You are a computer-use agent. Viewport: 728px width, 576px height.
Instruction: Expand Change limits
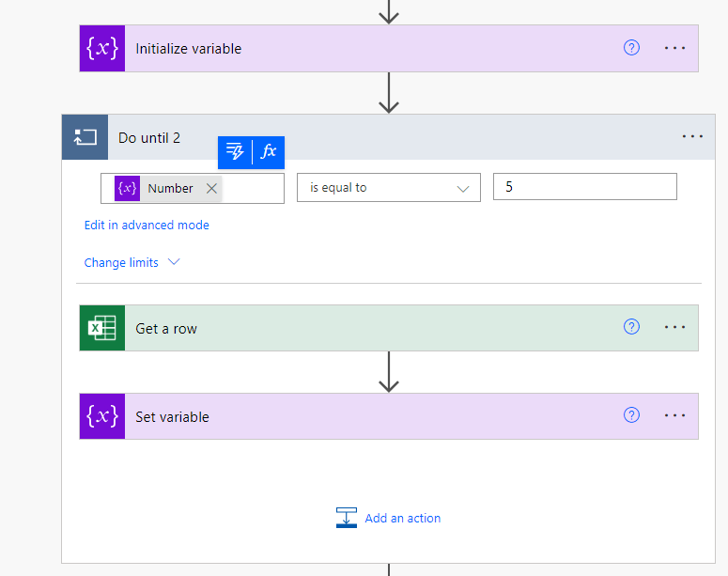121,263
